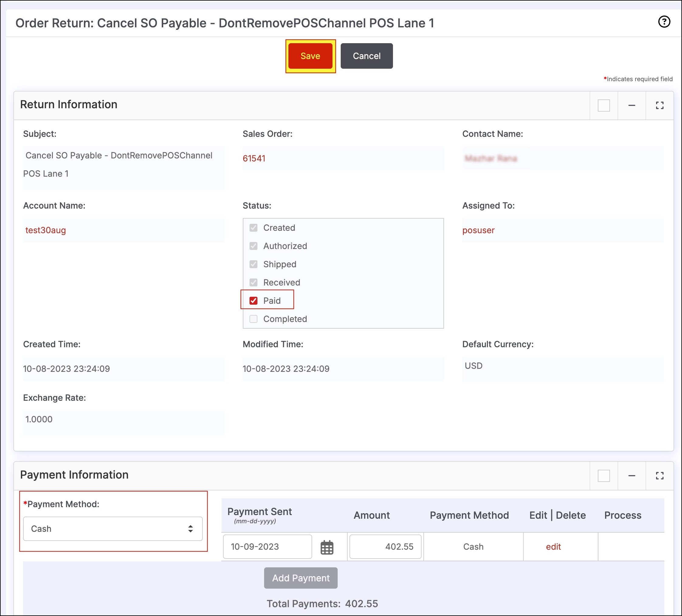The width and height of the screenshot is (682, 616).
Task: Open the payment date calendar picker
Action: click(327, 547)
